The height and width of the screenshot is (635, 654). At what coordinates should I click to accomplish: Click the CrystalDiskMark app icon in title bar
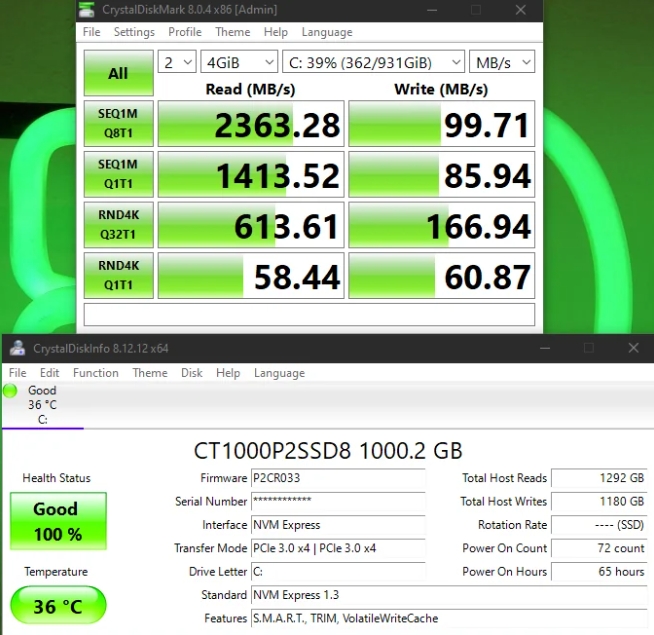pyautogui.click(x=90, y=11)
